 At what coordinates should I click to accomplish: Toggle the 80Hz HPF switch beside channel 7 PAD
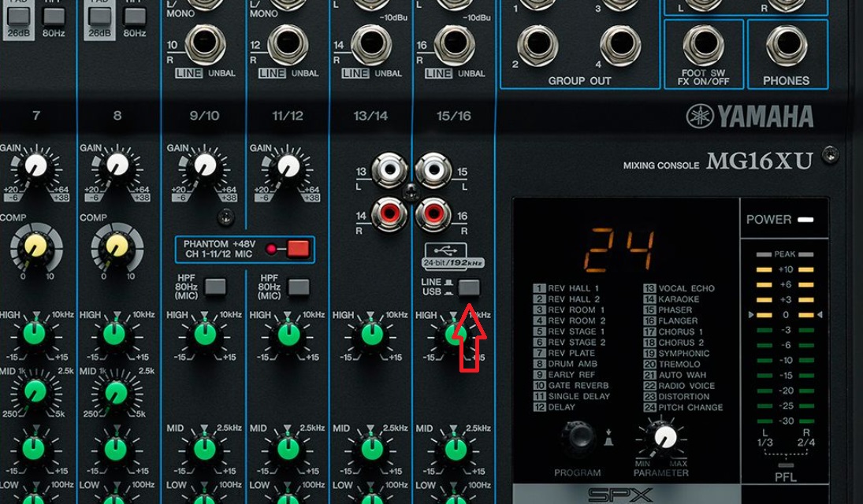tap(54, 16)
